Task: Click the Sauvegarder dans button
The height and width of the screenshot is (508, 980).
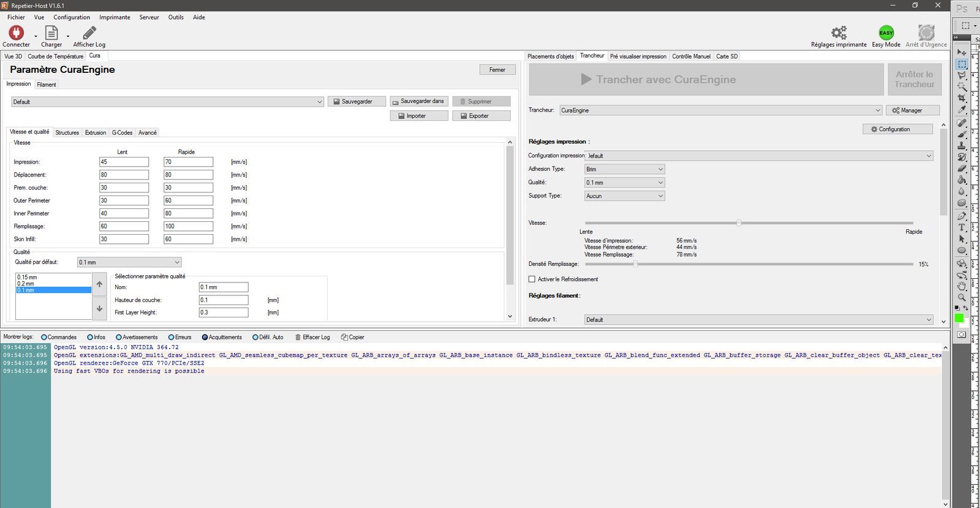Action: pyautogui.click(x=419, y=101)
